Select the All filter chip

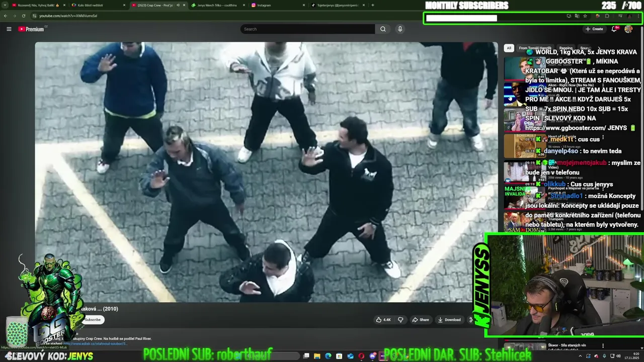(x=509, y=48)
